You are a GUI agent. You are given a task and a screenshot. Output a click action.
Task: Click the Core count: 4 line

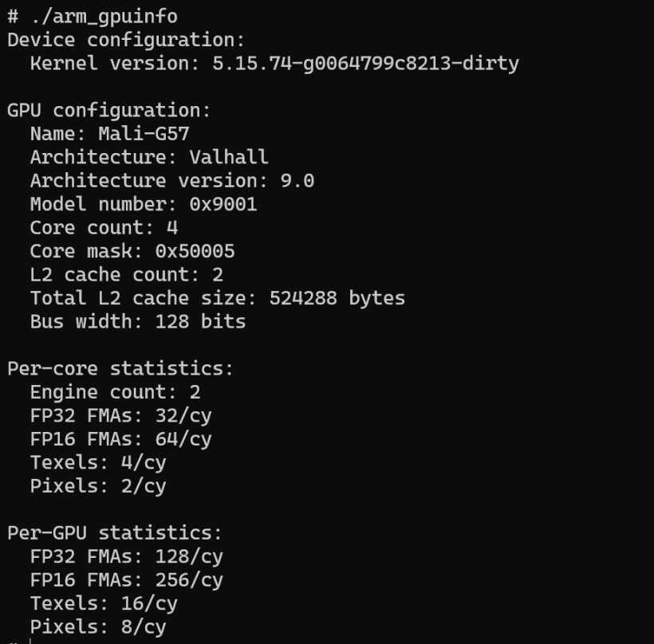(x=104, y=227)
